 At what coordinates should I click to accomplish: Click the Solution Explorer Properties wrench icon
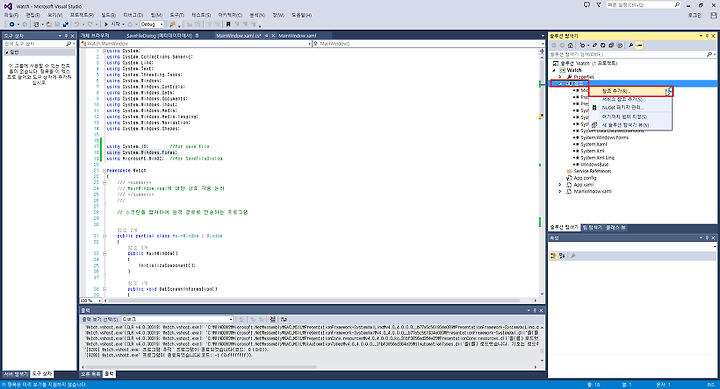(x=631, y=45)
